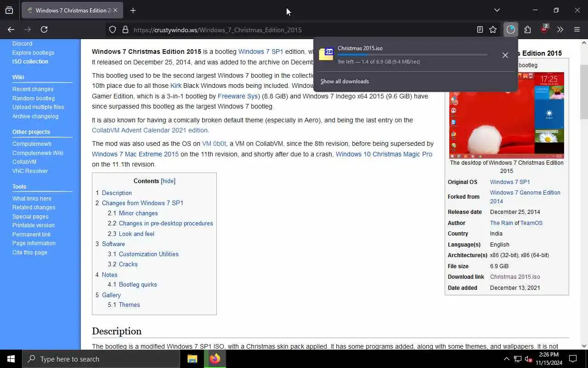Open Christmas 2015.iso file icon in downloads
This screenshot has height=368, width=588.
326,54
